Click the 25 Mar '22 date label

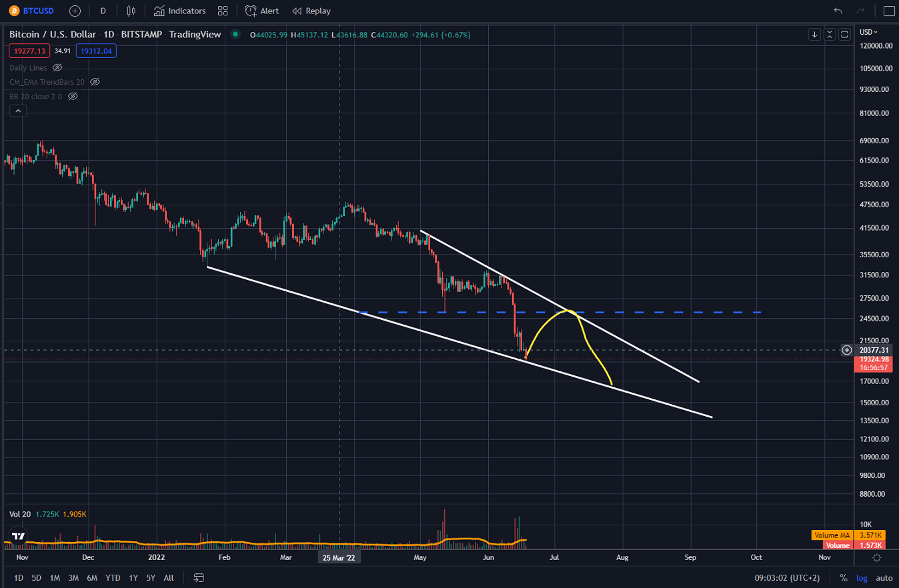(x=339, y=557)
